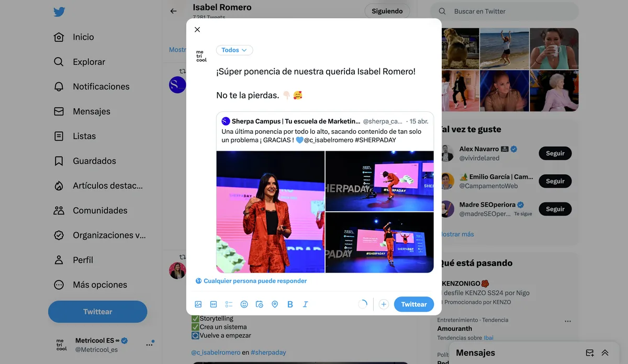The height and width of the screenshot is (364, 628).
Task: Open the emoji picker
Action: [x=244, y=304]
